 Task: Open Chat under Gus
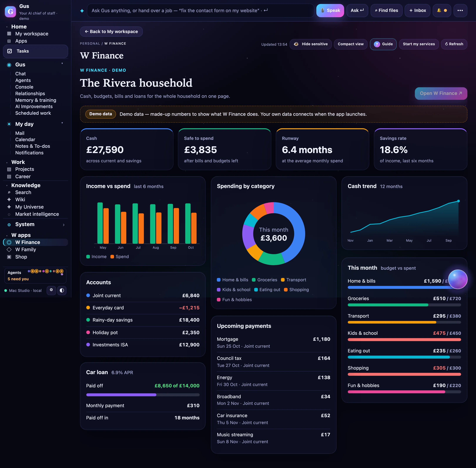pos(21,74)
